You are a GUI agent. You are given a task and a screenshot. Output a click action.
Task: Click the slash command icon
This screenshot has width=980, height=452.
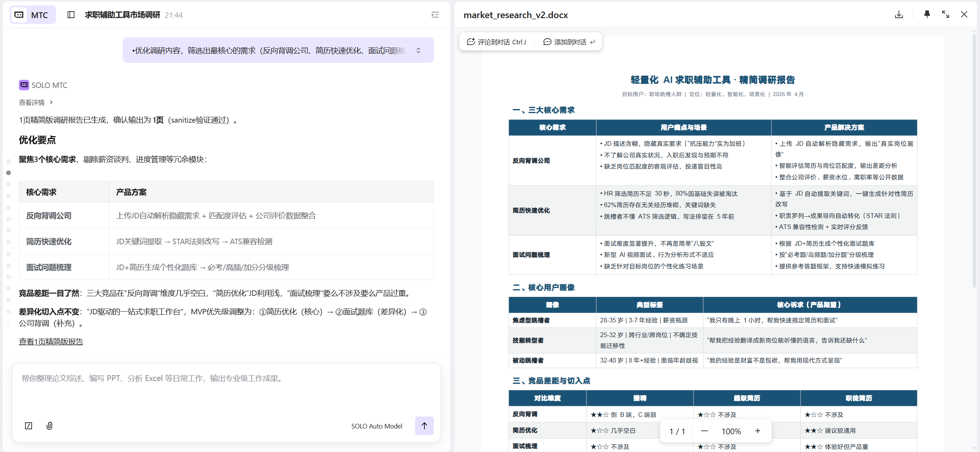click(29, 426)
